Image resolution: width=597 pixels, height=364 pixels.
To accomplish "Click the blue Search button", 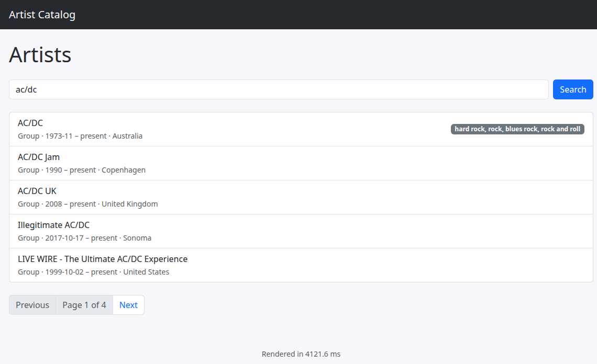I will (x=573, y=89).
